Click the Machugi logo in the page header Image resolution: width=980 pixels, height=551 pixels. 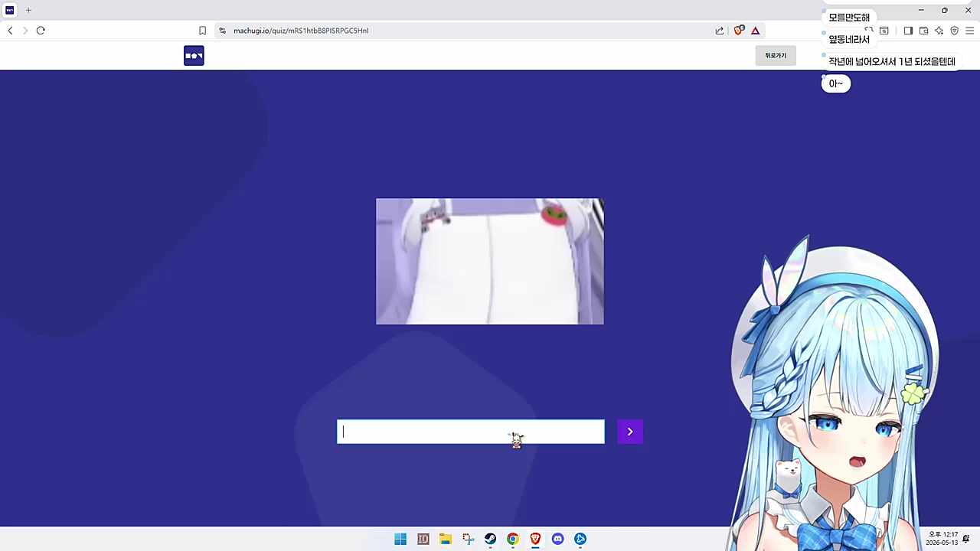click(x=194, y=56)
